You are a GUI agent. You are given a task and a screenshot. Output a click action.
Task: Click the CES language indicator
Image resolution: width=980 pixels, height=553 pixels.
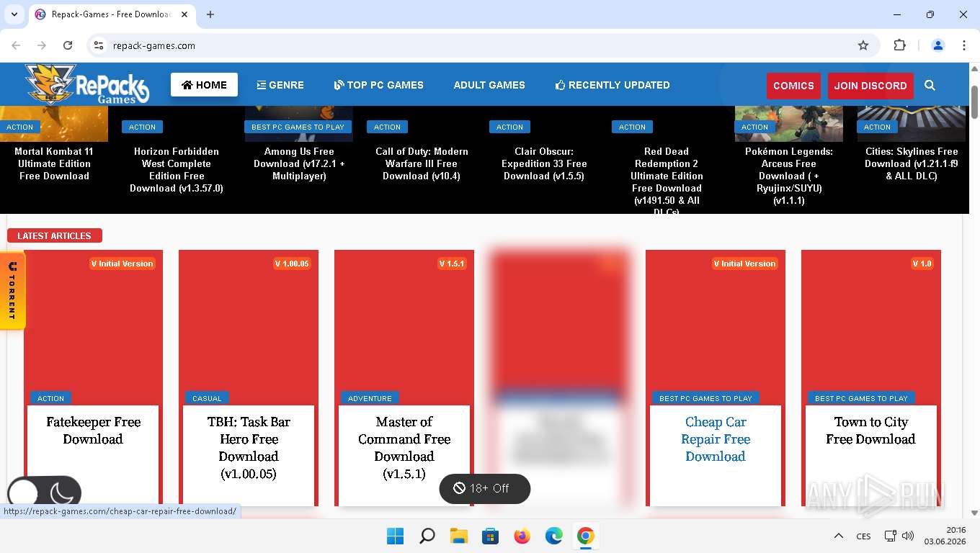coord(863,536)
